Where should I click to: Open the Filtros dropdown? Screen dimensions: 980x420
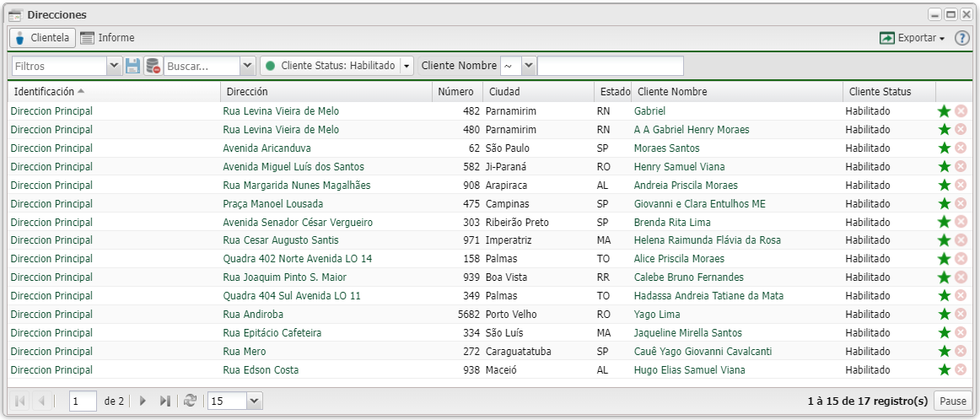pos(115,66)
